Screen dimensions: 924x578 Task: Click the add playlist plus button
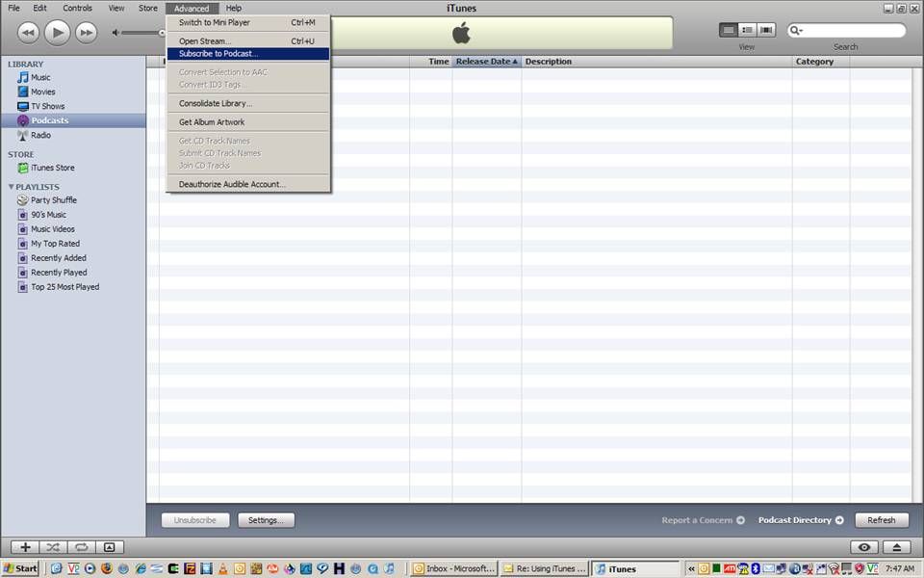point(25,547)
